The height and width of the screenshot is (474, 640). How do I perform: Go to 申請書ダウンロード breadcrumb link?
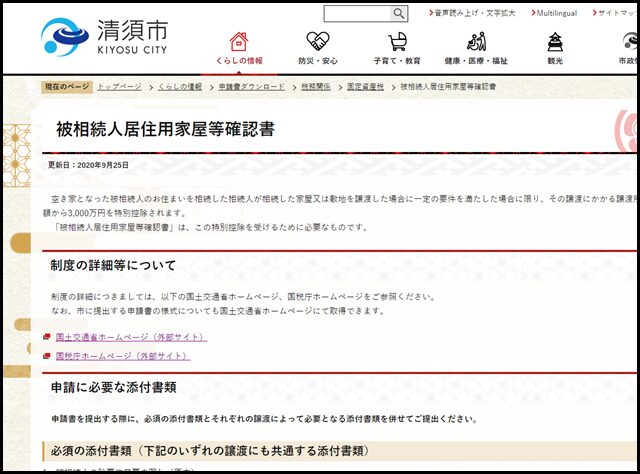251,87
